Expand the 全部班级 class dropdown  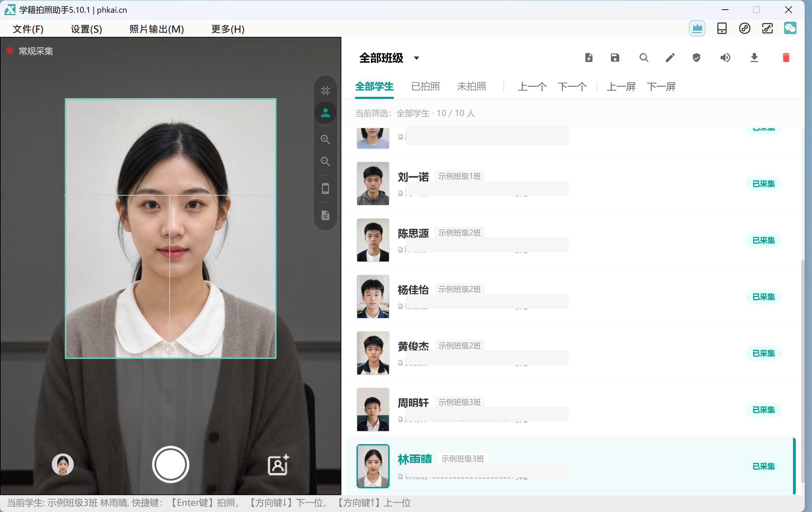coord(389,58)
